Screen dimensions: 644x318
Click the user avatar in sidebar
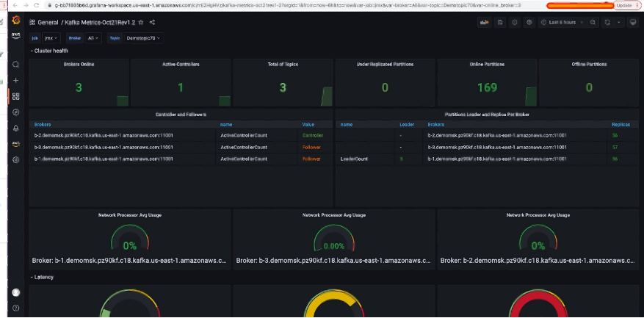pyautogui.click(x=16, y=292)
